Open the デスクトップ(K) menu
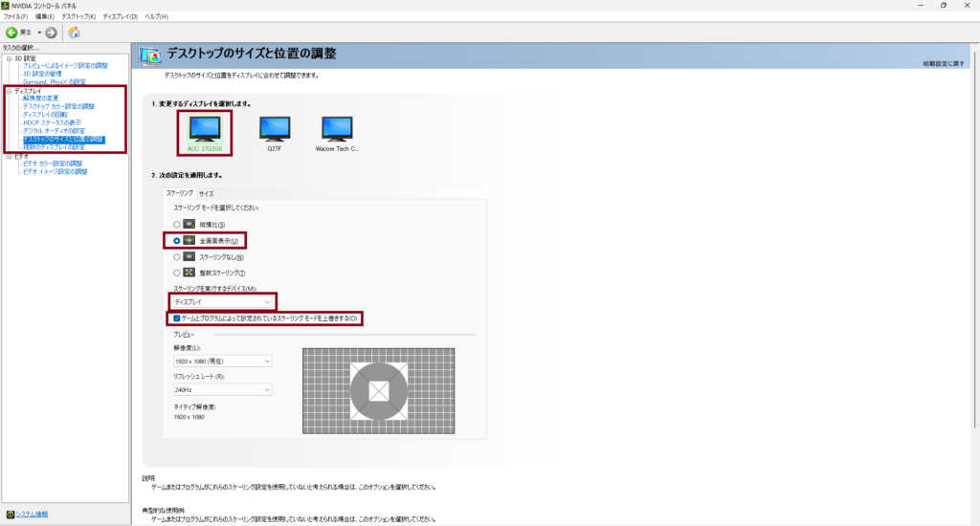This screenshot has width=980, height=526. [78, 17]
